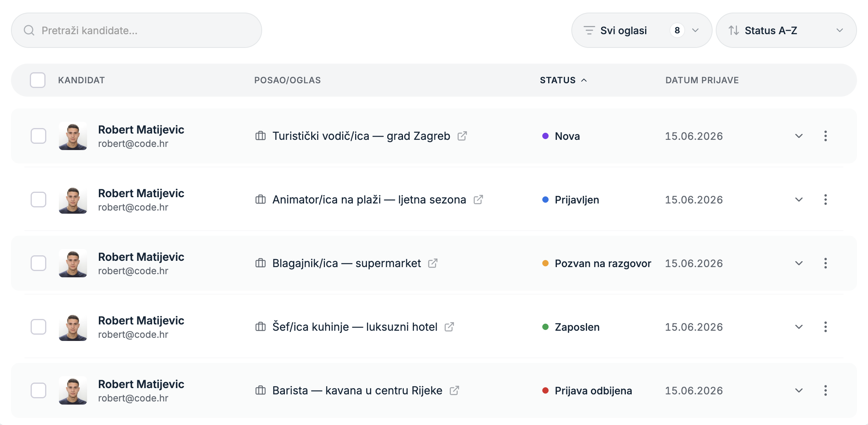This screenshot has width=868, height=425.
Task: Open three-dot menu for Nova status row
Action: tap(826, 136)
